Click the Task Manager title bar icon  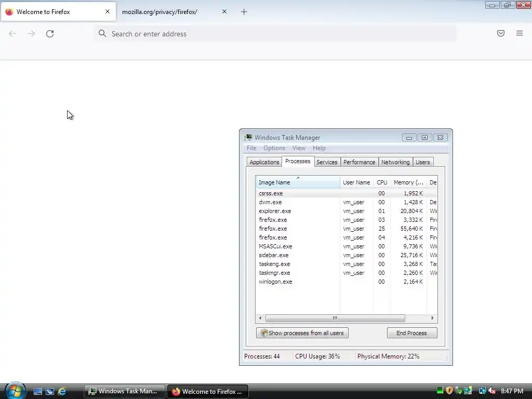point(248,137)
